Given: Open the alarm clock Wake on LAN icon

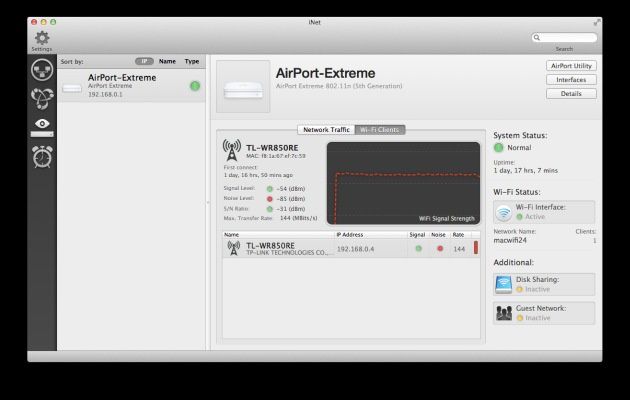Looking at the screenshot, I should point(42,157).
